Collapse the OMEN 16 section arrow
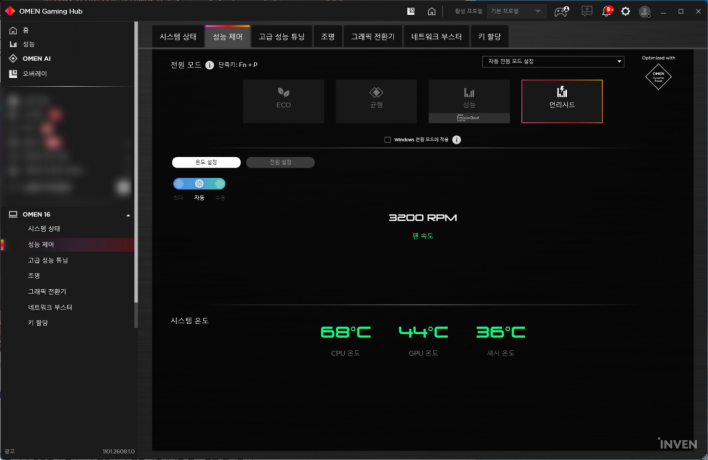Image resolution: width=708 pixels, height=460 pixels. 128,215
